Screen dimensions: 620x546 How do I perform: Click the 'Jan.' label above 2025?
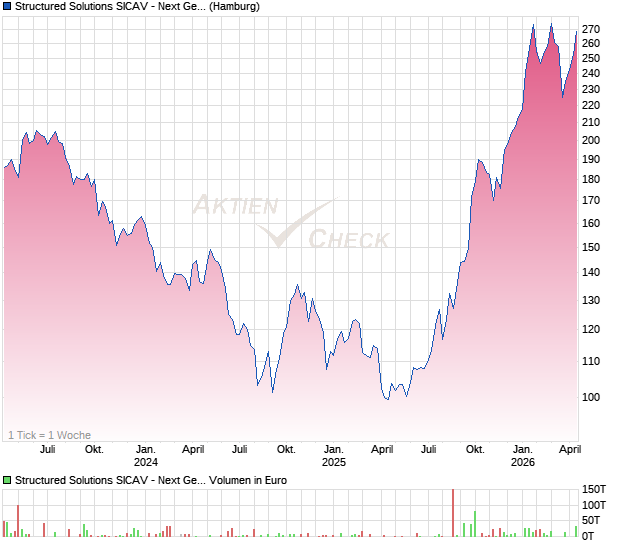334,450
